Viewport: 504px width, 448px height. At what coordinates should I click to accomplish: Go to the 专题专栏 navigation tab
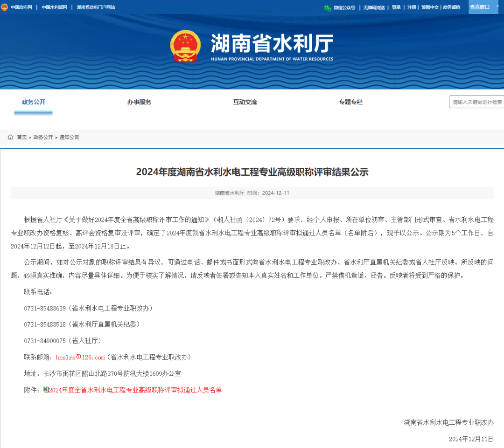coord(350,102)
